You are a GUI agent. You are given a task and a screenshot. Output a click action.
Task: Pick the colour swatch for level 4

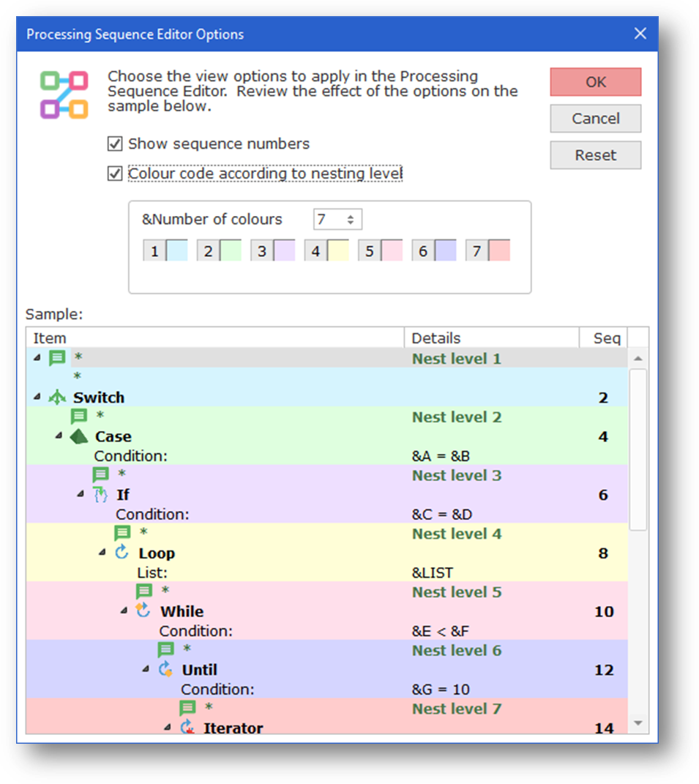[338, 250]
